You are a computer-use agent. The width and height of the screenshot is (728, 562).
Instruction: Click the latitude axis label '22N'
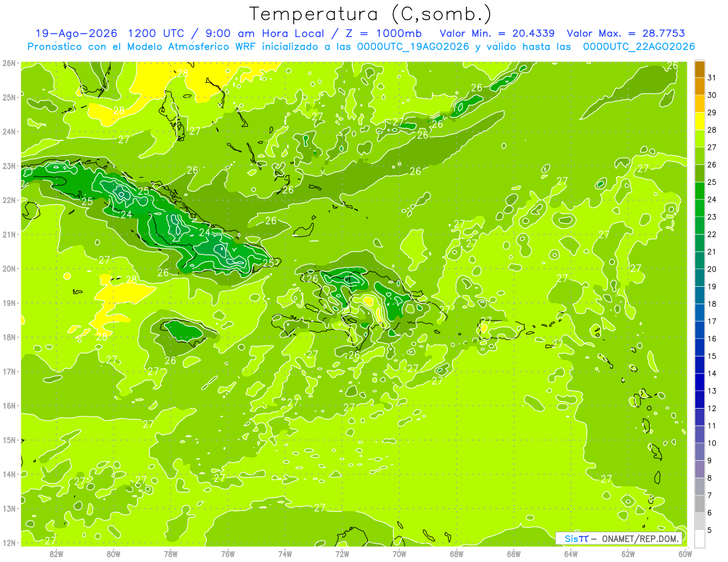(x=8, y=200)
